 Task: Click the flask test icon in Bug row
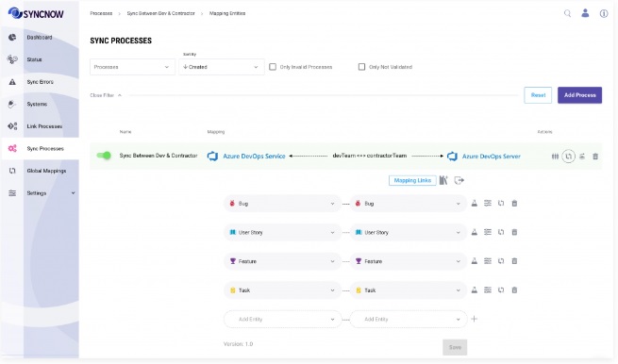[475, 204]
